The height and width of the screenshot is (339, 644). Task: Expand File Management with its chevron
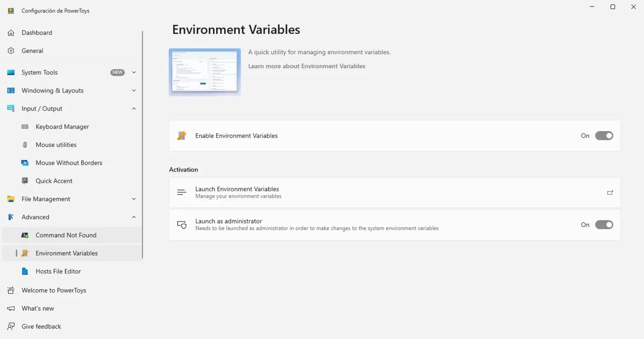point(134,199)
